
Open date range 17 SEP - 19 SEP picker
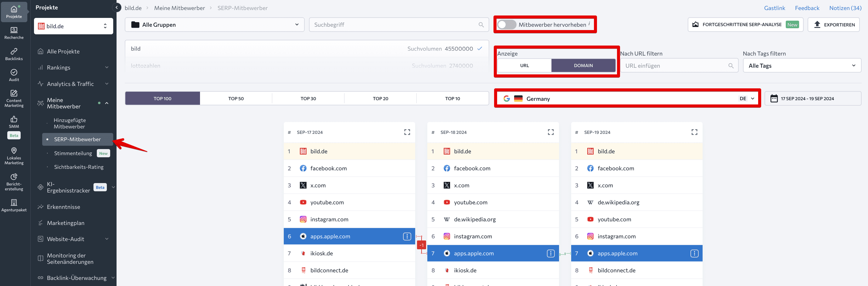click(x=813, y=98)
